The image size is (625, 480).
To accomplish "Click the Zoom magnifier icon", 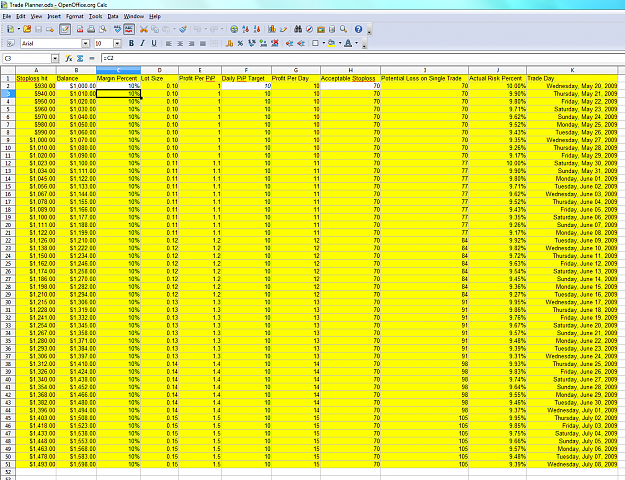I will click(x=343, y=29).
